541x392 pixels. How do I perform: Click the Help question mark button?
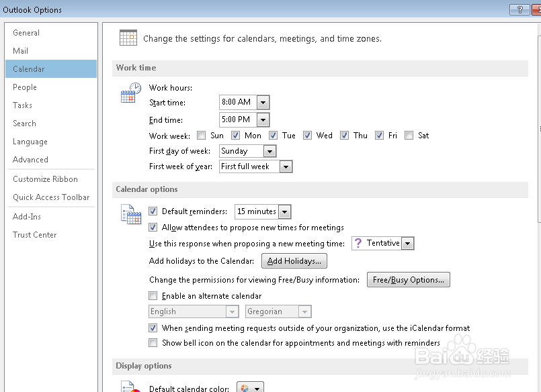point(519,10)
